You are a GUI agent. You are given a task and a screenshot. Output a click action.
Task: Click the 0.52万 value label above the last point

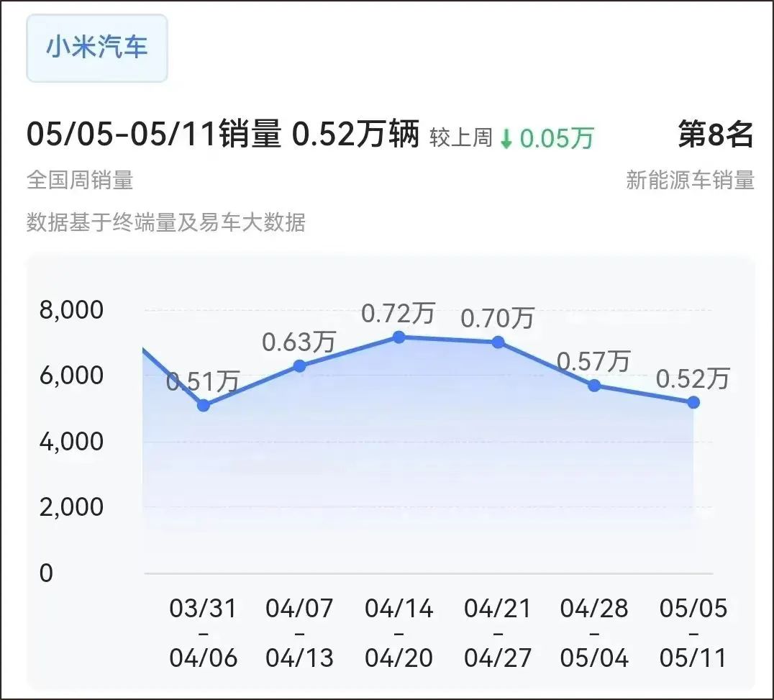693,379
